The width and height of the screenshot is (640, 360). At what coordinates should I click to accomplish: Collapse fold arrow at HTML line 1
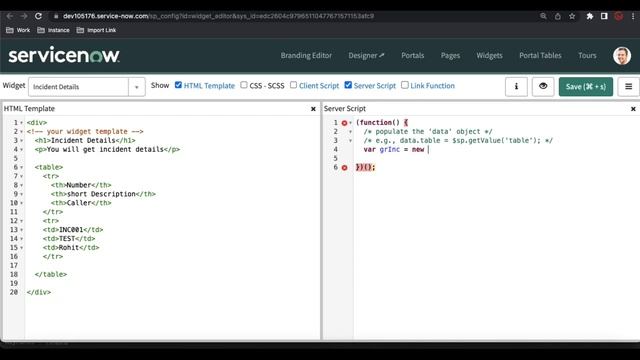21,122
